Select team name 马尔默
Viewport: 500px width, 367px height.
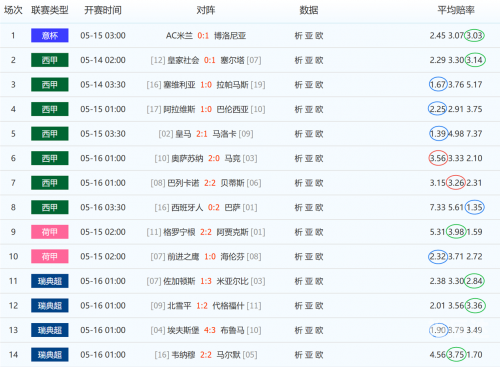coord(228,355)
